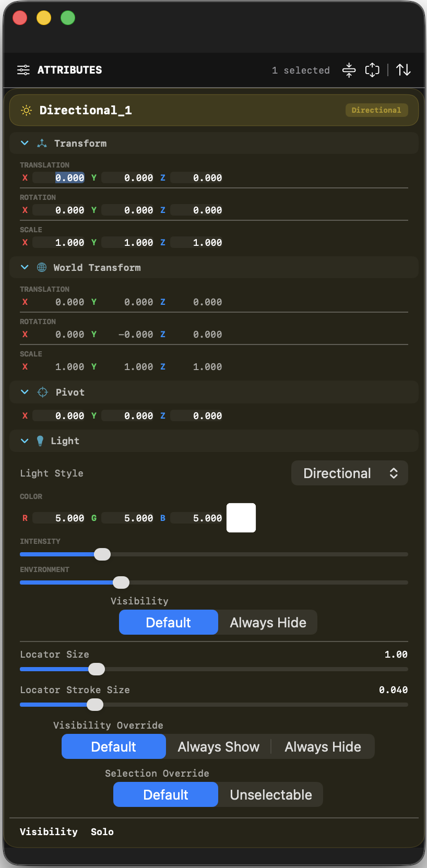Click the Color R value field

coord(59,518)
